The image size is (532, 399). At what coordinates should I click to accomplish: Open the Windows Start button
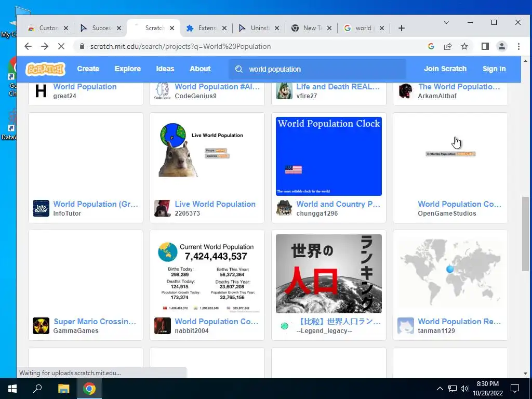12,389
